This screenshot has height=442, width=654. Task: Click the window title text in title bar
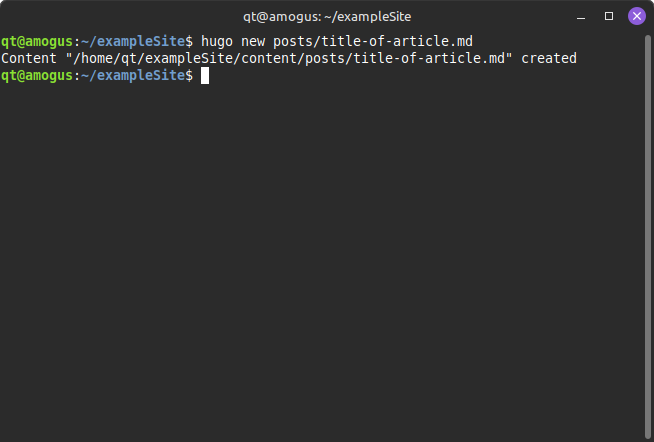327,16
